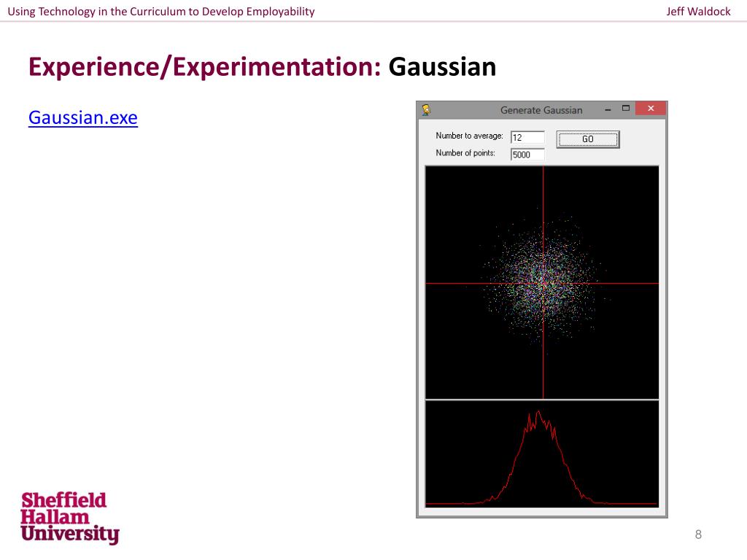Close the Generate Gaussian window
This screenshot has height=560, width=747.
click(x=651, y=109)
